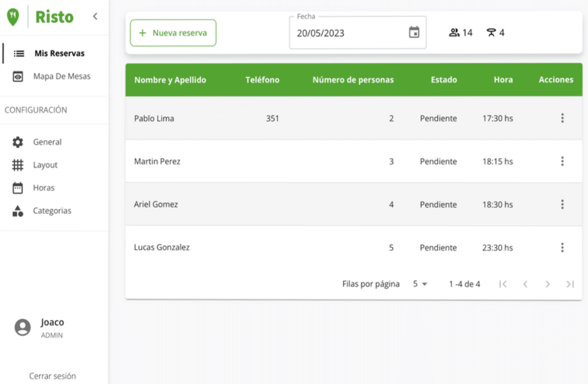Expand the Filas por página dropdown

pyautogui.click(x=420, y=284)
